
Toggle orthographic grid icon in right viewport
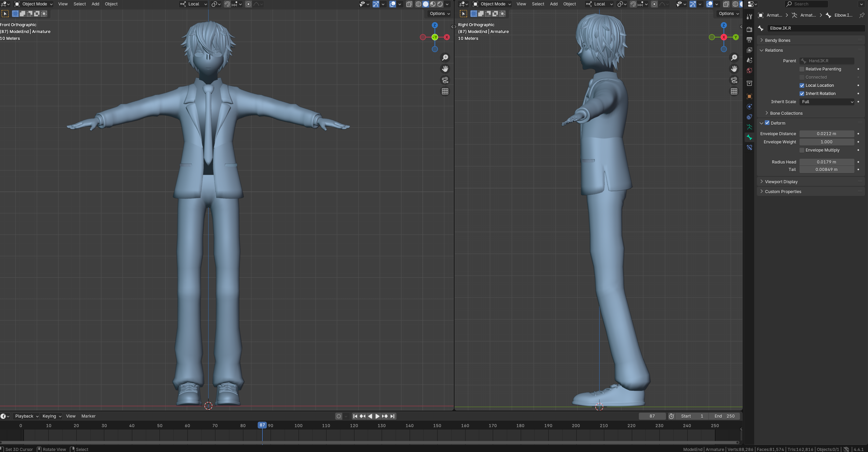(734, 91)
